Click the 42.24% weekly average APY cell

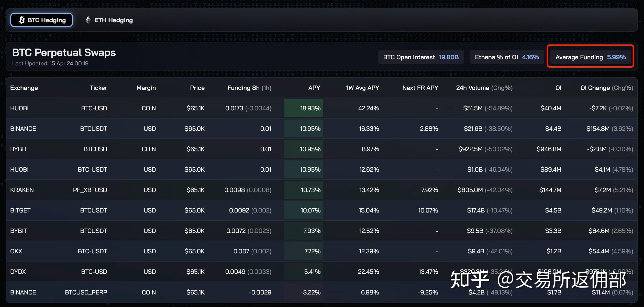coord(369,108)
